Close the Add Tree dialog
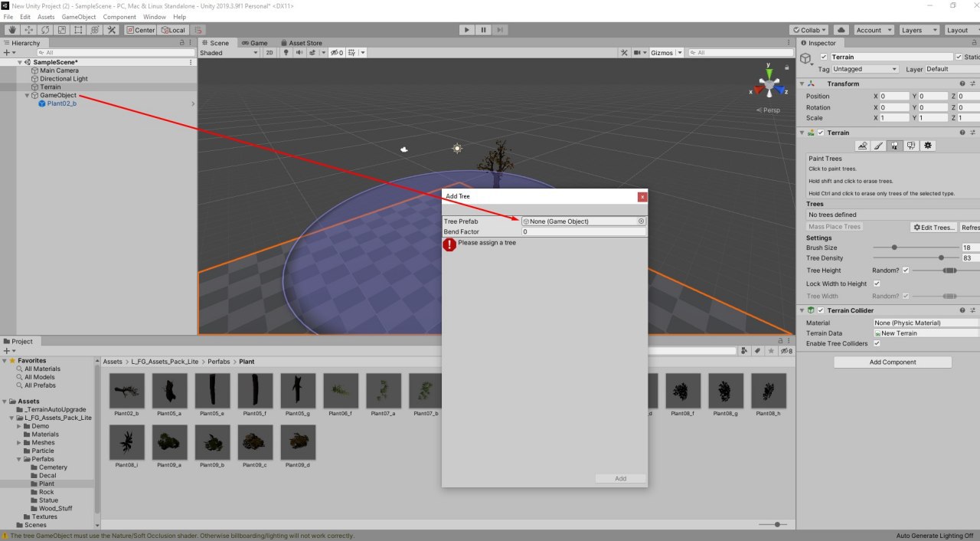The width and height of the screenshot is (980, 541). 642,197
